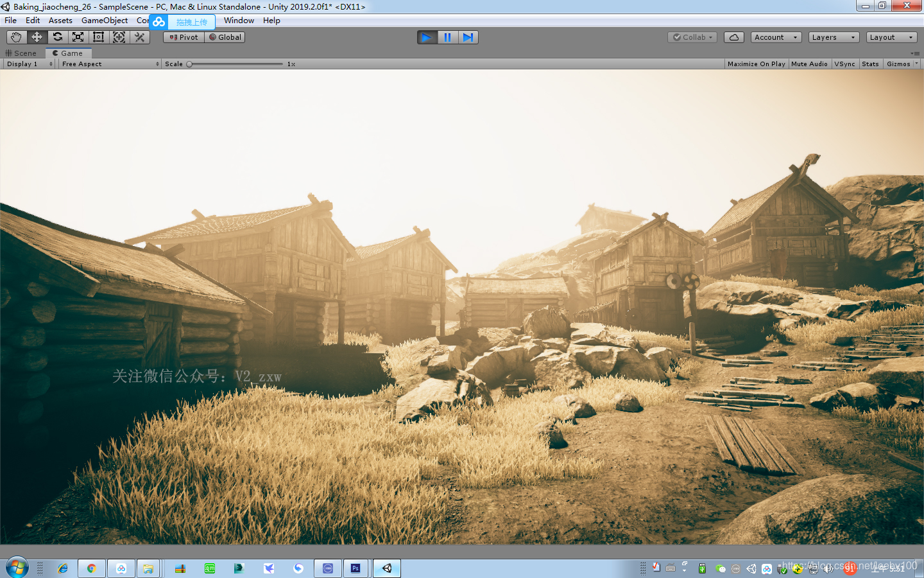
Task: Toggle Pivot handle position
Action: 184,37
